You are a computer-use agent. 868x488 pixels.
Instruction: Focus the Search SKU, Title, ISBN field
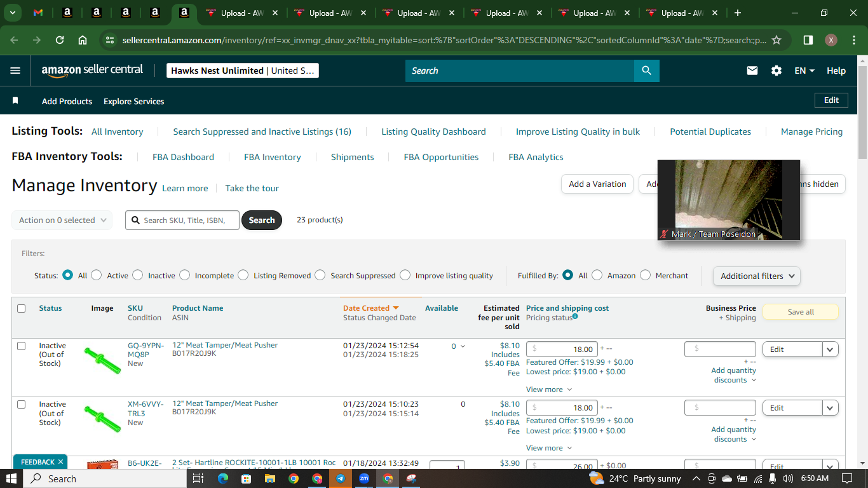[182, 220]
